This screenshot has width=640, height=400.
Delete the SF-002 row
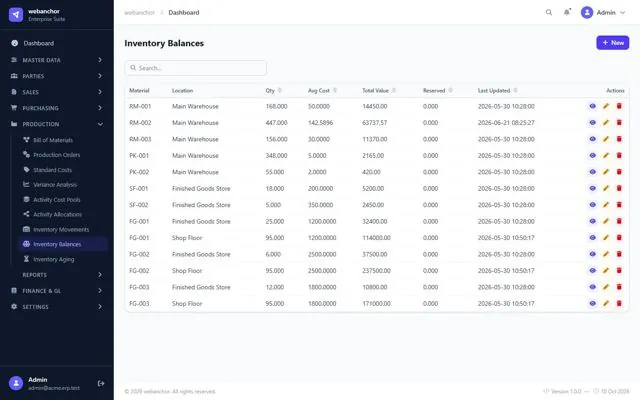[619, 205]
